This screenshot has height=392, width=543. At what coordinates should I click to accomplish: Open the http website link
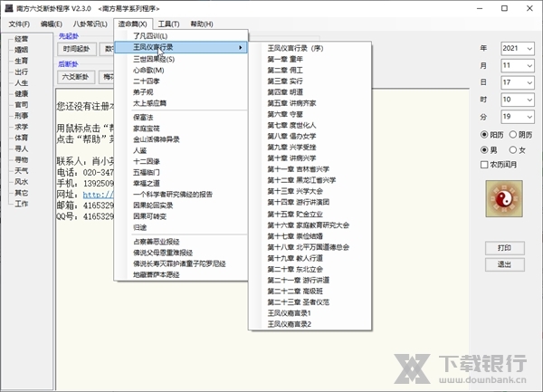tap(98, 195)
